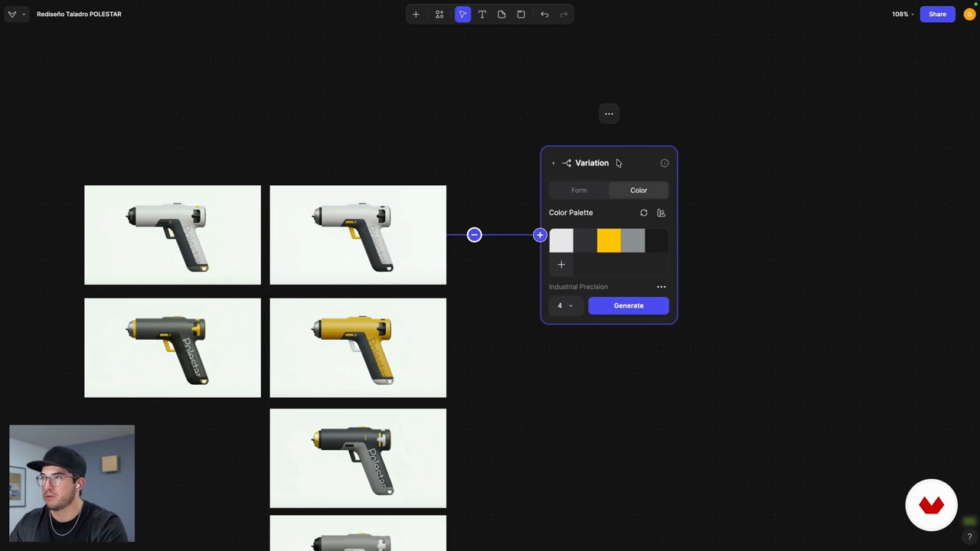
Task: Click the minus connector node near images
Action: 474,235
